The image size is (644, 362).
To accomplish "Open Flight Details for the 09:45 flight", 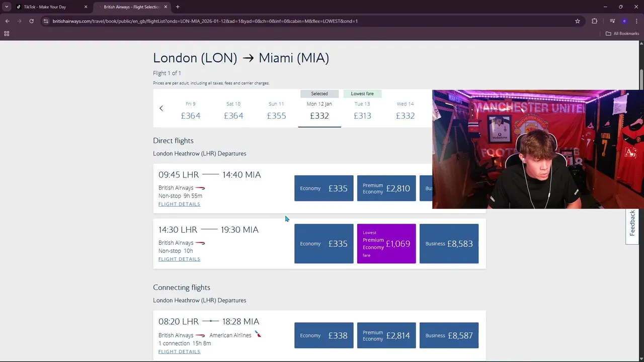I will [179, 204].
